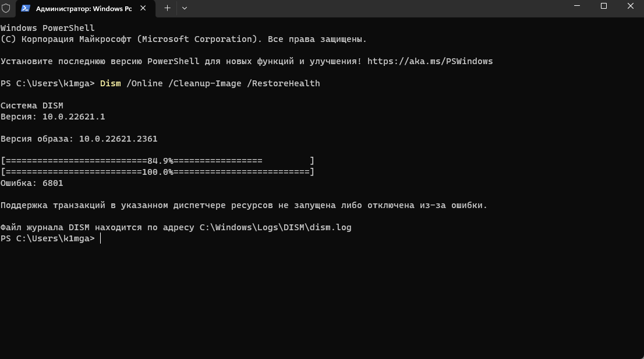Click the administrator shield icon in title bar
644x359 pixels.
(x=6, y=8)
